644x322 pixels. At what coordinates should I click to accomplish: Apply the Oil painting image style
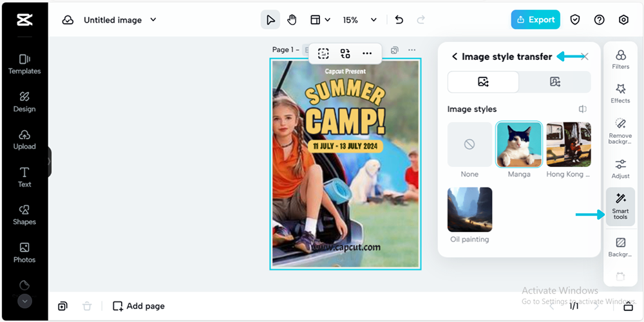coord(469,209)
